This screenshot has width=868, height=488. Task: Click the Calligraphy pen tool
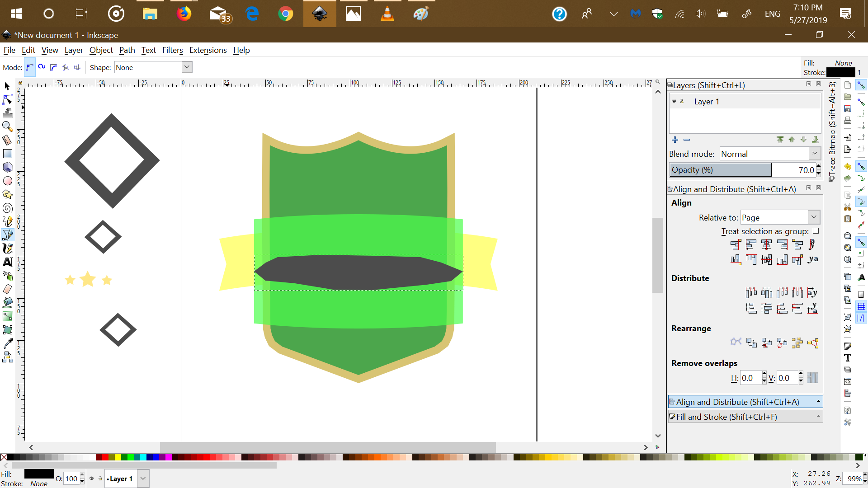(x=7, y=249)
